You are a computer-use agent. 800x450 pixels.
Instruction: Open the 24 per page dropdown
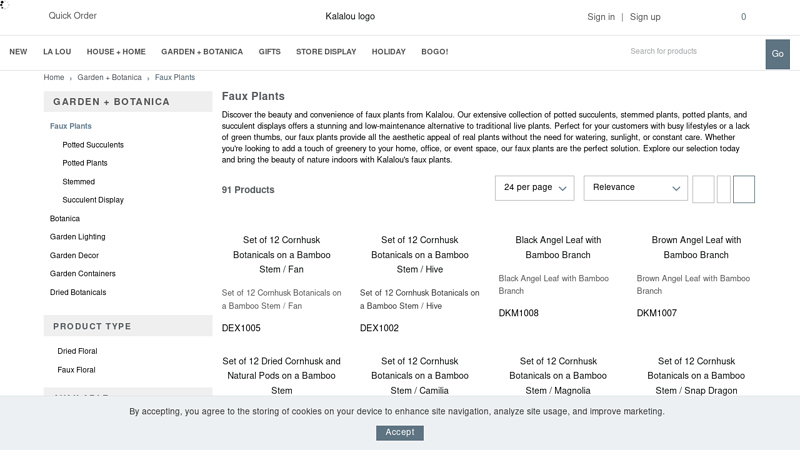[534, 188]
